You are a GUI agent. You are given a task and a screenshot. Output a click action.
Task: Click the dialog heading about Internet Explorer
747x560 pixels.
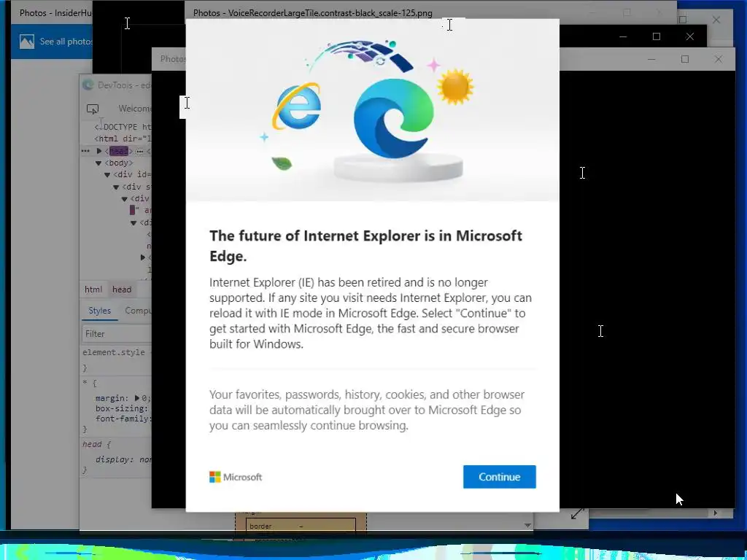click(x=366, y=246)
